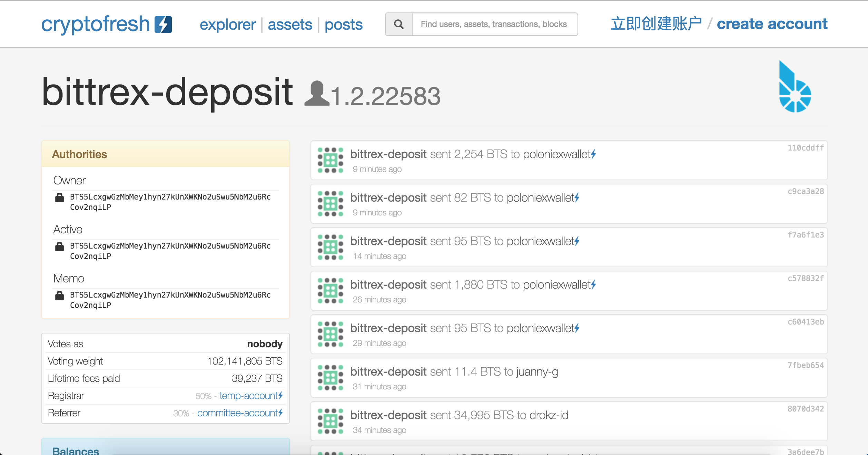The height and width of the screenshot is (455, 868).
Task: Click the cryptofresh lightning logo icon
Action: pyautogui.click(x=163, y=25)
